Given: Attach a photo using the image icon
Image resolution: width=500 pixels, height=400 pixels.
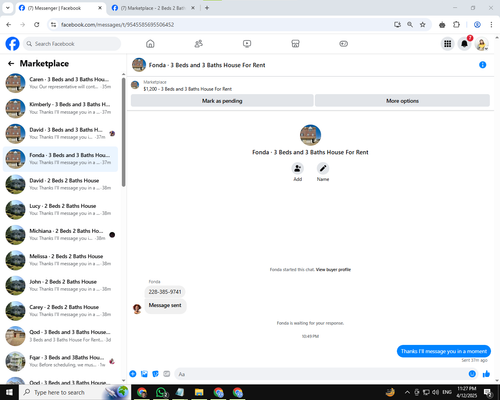Looking at the screenshot, I should [144, 374].
